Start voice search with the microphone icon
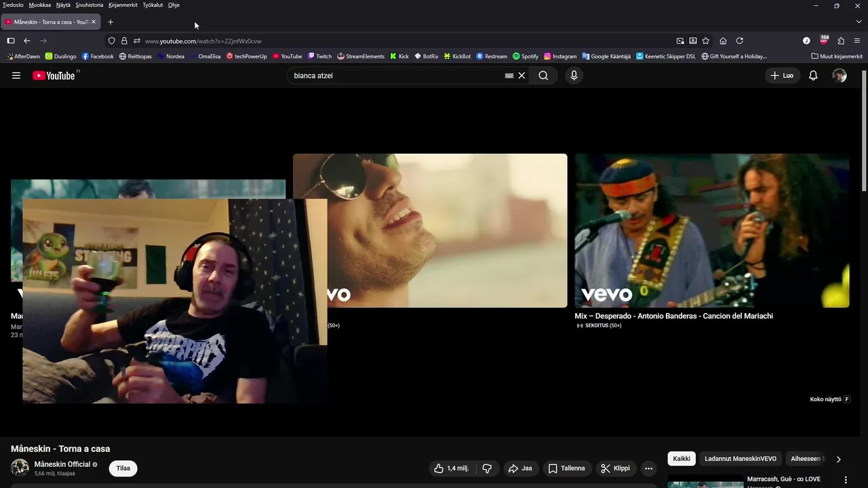 tap(574, 76)
